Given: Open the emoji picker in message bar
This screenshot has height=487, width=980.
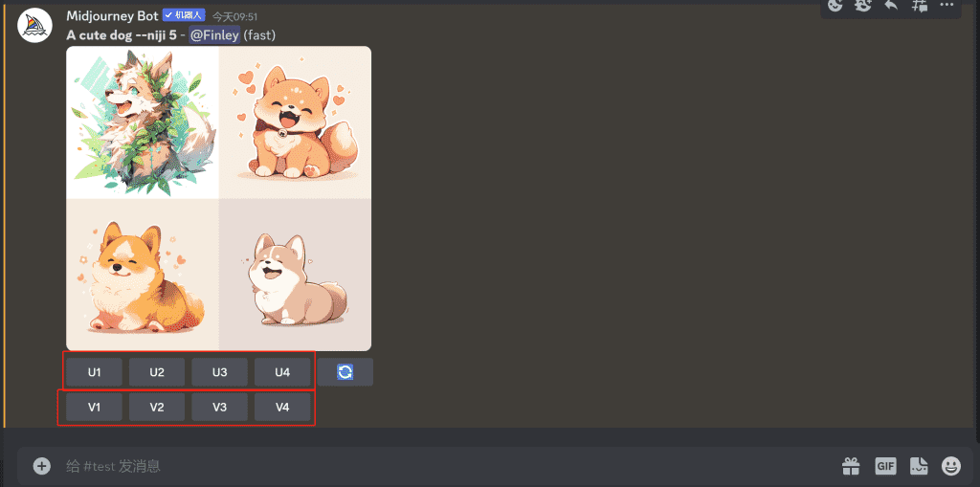Looking at the screenshot, I should pos(951,466).
